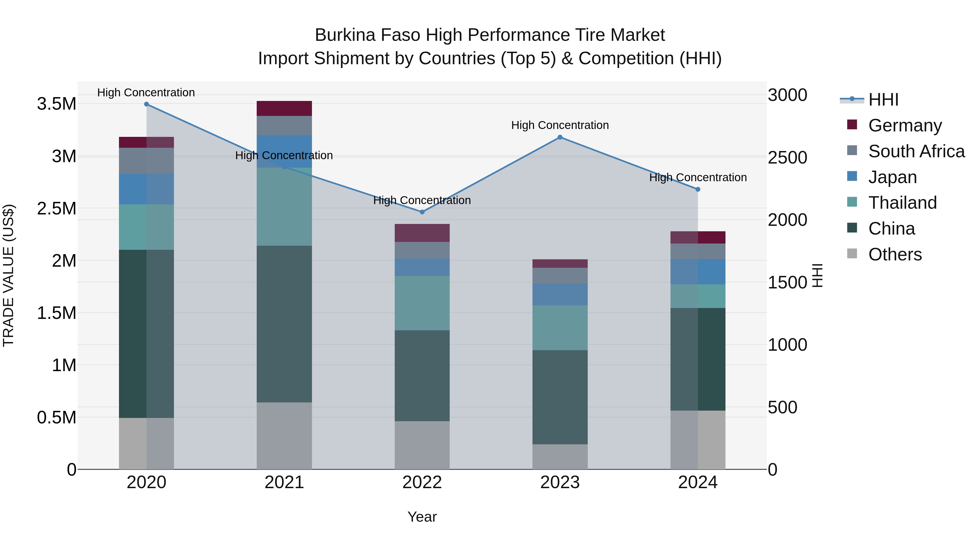980x551 pixels.
Task: Click Others segment of 2023 bar
Action: 560,457
